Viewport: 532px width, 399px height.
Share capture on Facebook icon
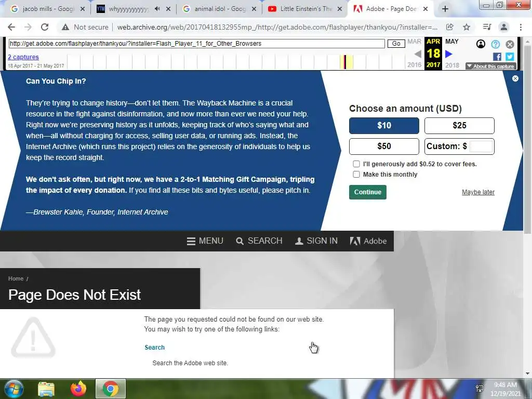[497, 57]
